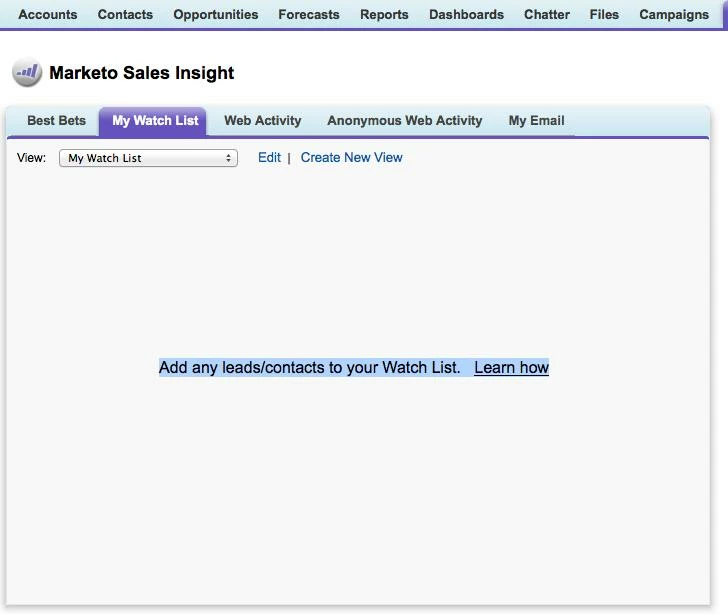Show the Web Activity tab
The image size is (728, 614).
pos(263,121)
